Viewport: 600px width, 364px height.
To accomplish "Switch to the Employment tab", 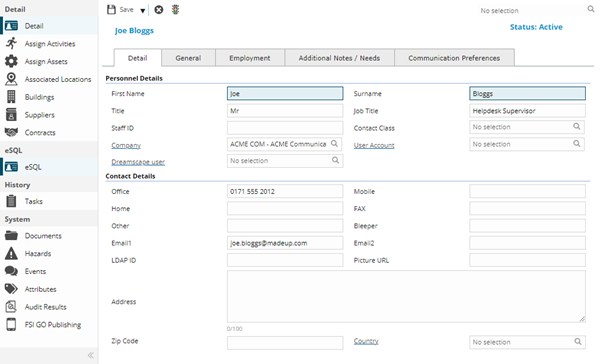I will click(x=250, y=58).
